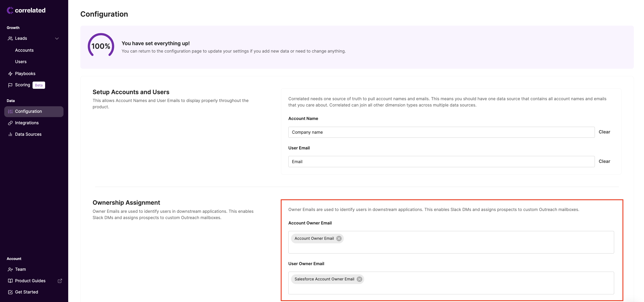
Task: Click the 100% progress circle
Action: coord(101,46)
